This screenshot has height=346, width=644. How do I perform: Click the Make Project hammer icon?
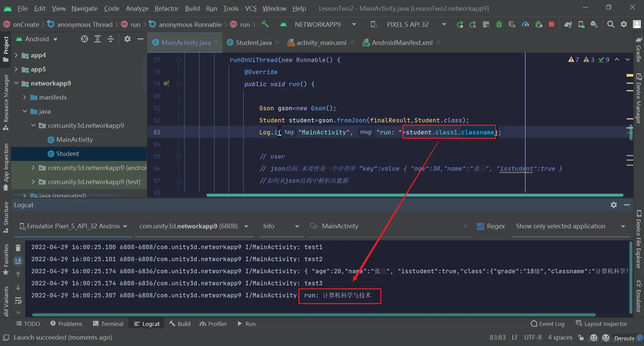tap(265, 24)
